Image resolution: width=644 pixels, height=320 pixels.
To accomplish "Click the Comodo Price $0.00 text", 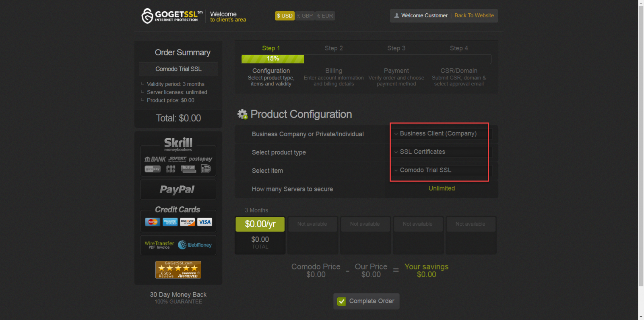I will (316, 270).
